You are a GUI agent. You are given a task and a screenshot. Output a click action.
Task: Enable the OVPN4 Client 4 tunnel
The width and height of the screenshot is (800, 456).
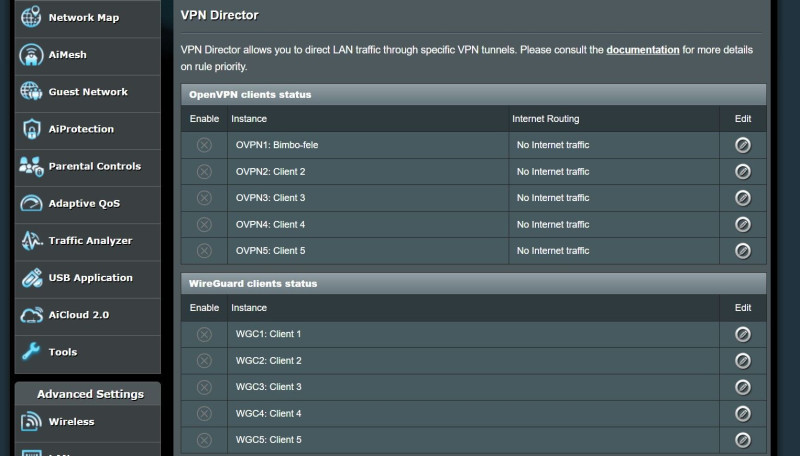click(204, 224)
